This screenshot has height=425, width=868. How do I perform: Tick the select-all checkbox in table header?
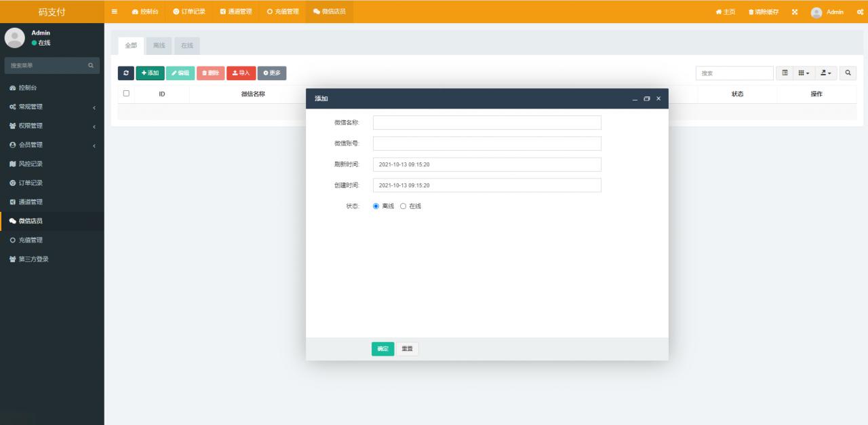pyautogui.click(x=126, y=94)
